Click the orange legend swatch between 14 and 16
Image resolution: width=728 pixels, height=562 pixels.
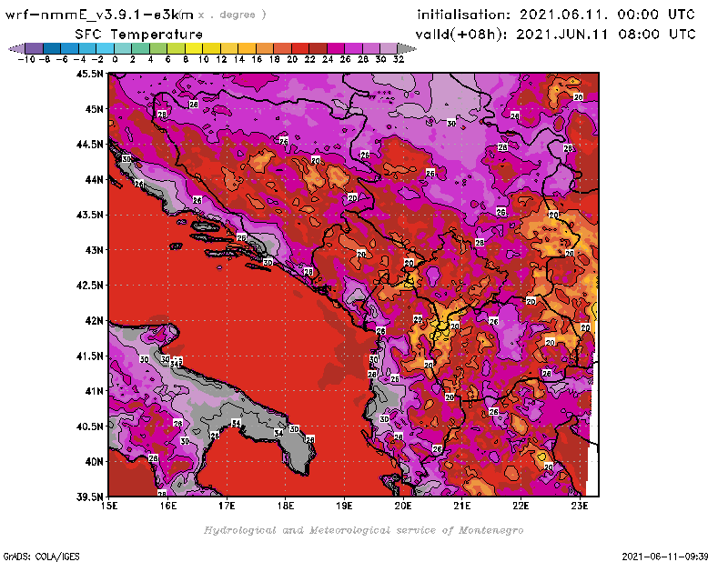coord(247,48)
